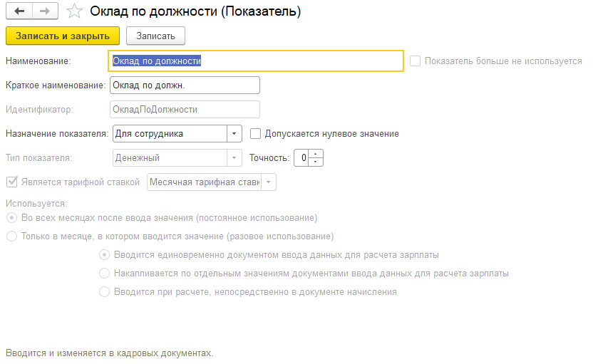Image resolution: width=593 pixels, height=364 pixels.
Task: Select 'Во всех месяцах после ввода значения' option
Action: [11, 217]
